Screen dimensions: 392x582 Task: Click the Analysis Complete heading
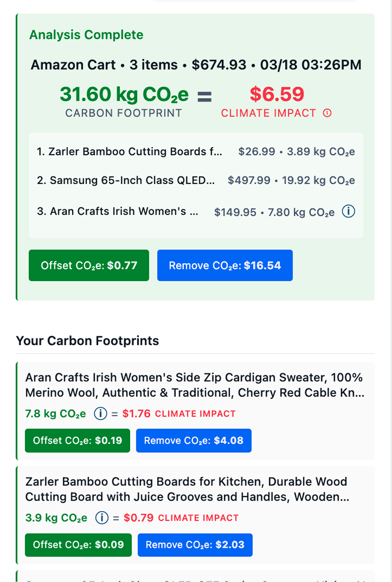tap(86, 35)
